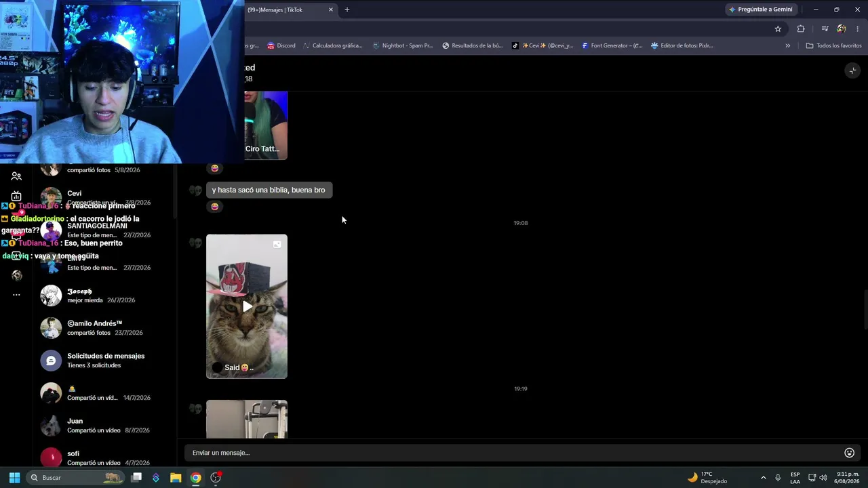Open Solicitudes de mensajes

(105, 361)
